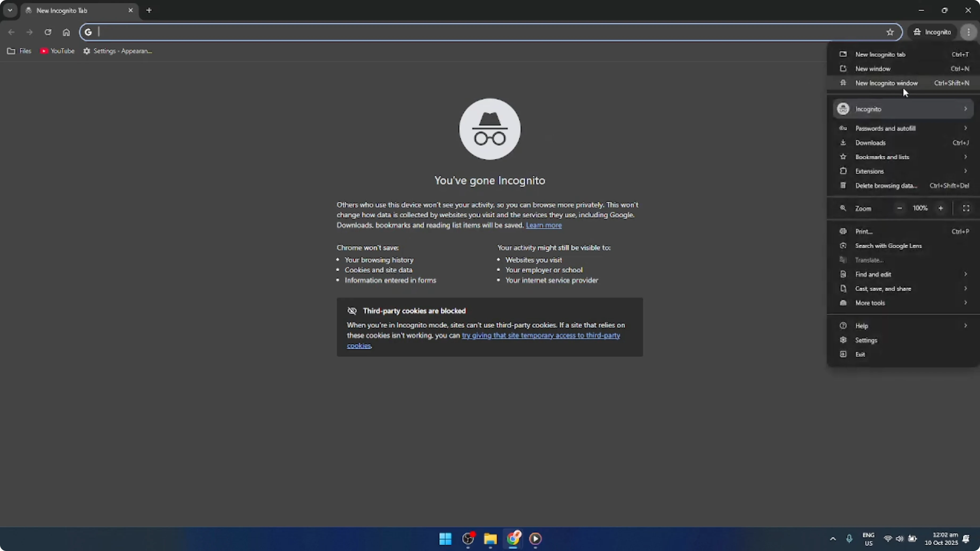Click inside the address bar
The width and height of the screenshot is (980, 551).
tap(304, 32)
